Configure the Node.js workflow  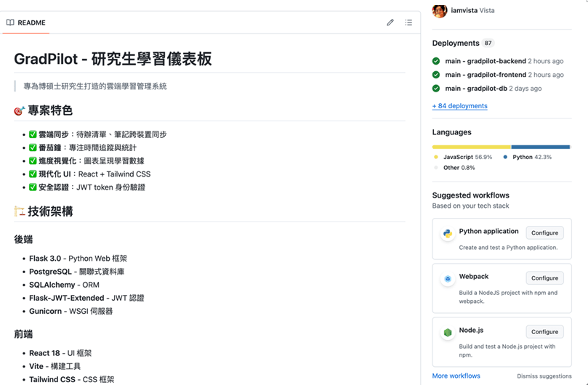[544, 332]
